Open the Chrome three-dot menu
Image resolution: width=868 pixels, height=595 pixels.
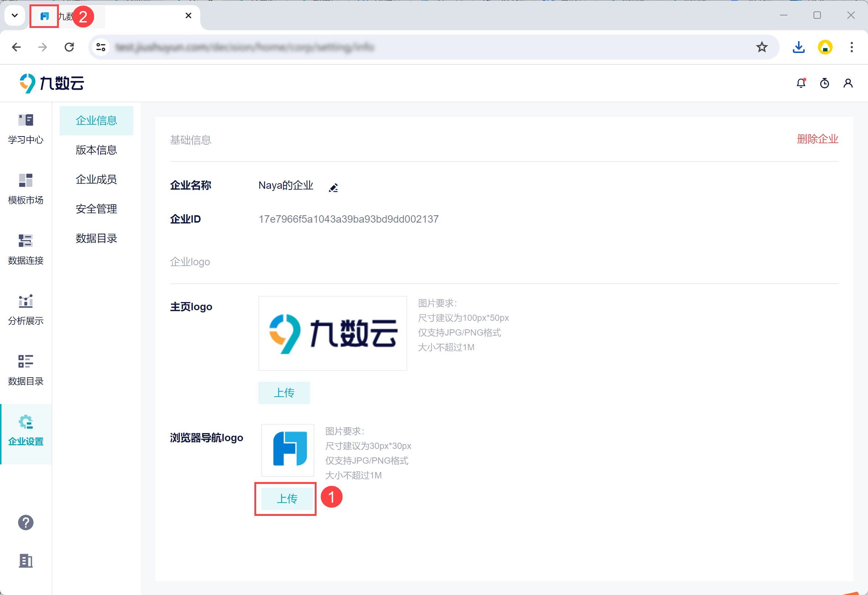pos(851,47)
